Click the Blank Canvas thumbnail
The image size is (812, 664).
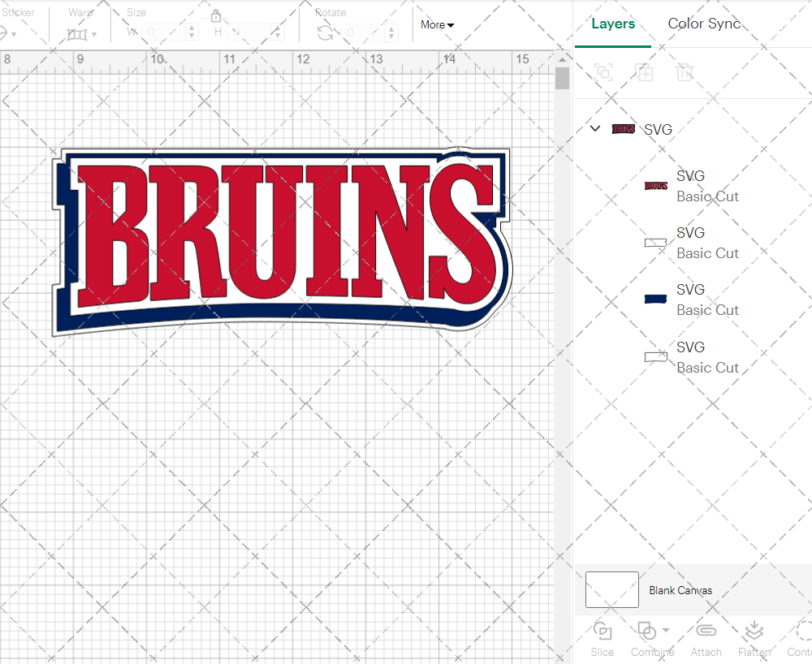pos(611,589)
